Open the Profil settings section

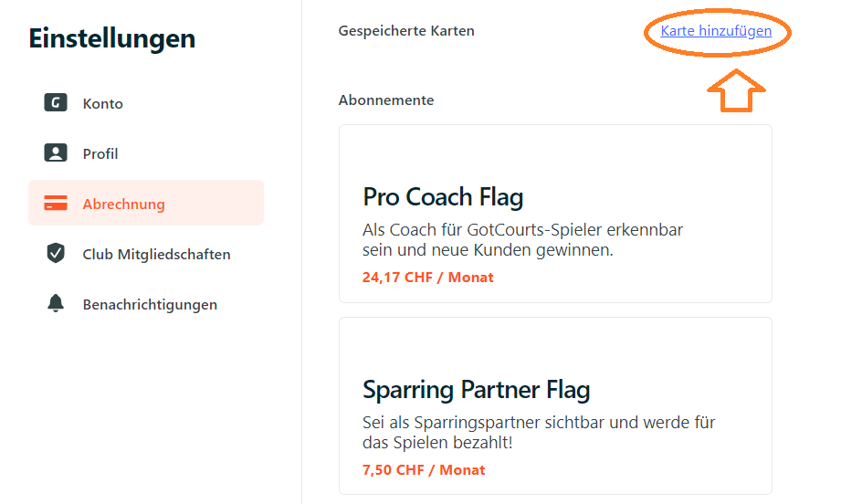pyautogui.click(x=146, y=153)
